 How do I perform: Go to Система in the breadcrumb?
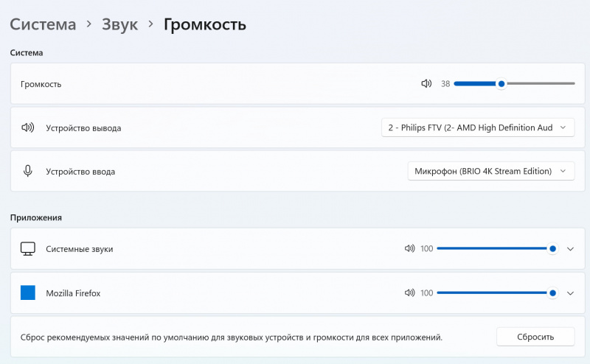point(43,24)
